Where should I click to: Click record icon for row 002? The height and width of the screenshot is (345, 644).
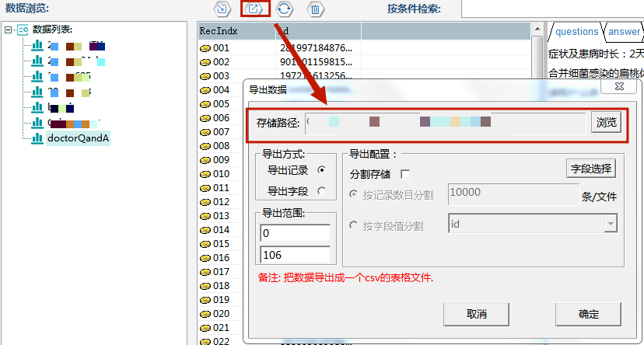coord(205,62)
